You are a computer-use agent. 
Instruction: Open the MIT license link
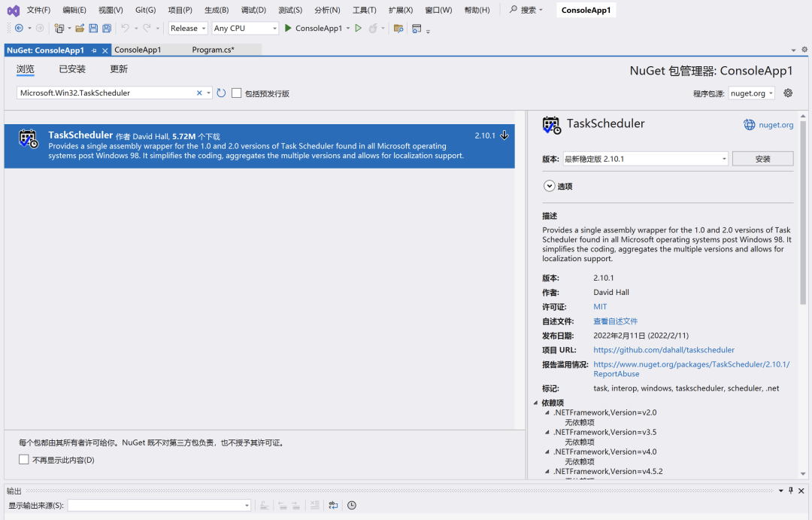pos(600,307)
